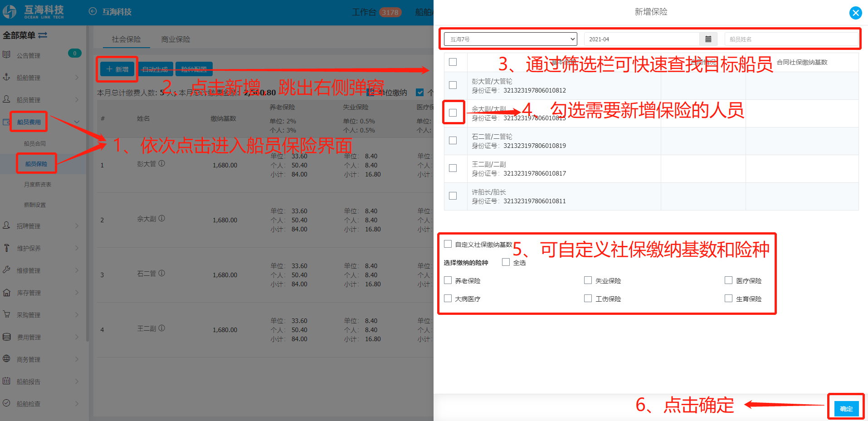Expand the 采购管理 menu chevron
The image size is (868, 421).
pyautogui.click(x=77, y=314)
